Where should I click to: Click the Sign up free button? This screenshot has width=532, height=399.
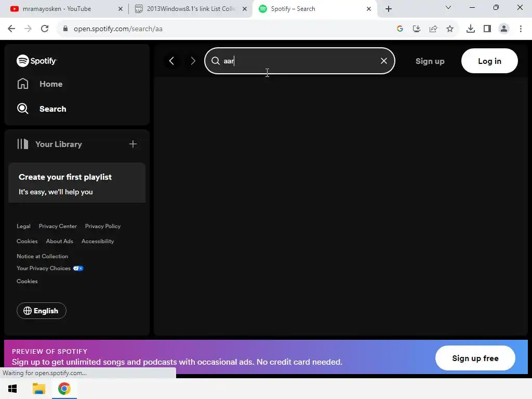[x=475, y=358]
